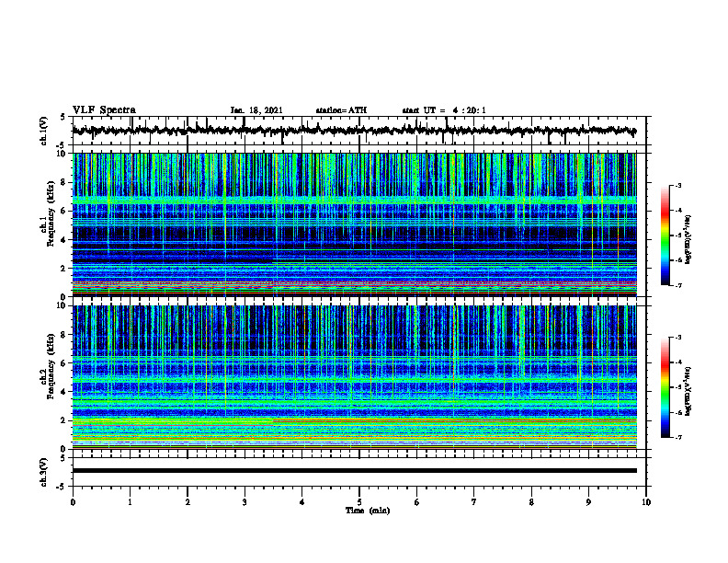Click the ch.2 spectrogram "6" kHz tick label
Image resolution: width=728 pixels, height=563 pixels.
63,363
